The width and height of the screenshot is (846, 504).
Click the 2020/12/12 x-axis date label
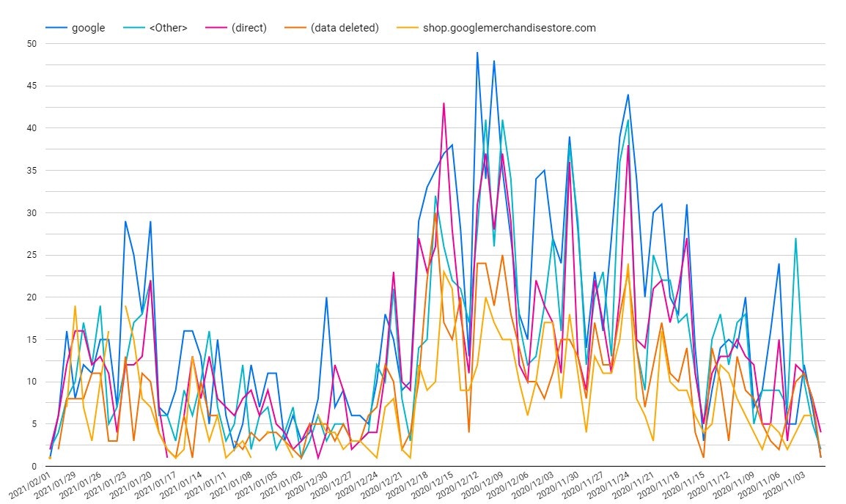(457, 485)
